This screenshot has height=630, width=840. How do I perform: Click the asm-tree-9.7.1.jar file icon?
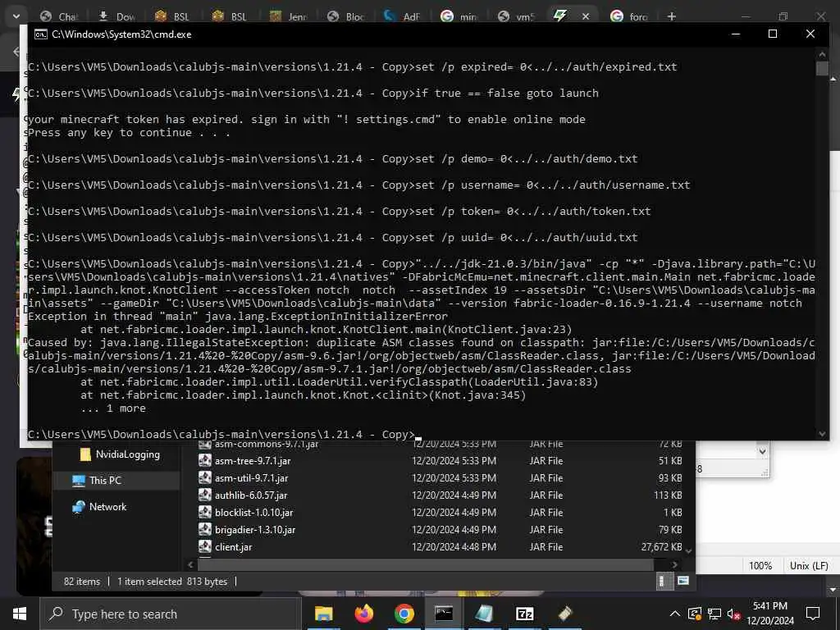coord(204,461)
